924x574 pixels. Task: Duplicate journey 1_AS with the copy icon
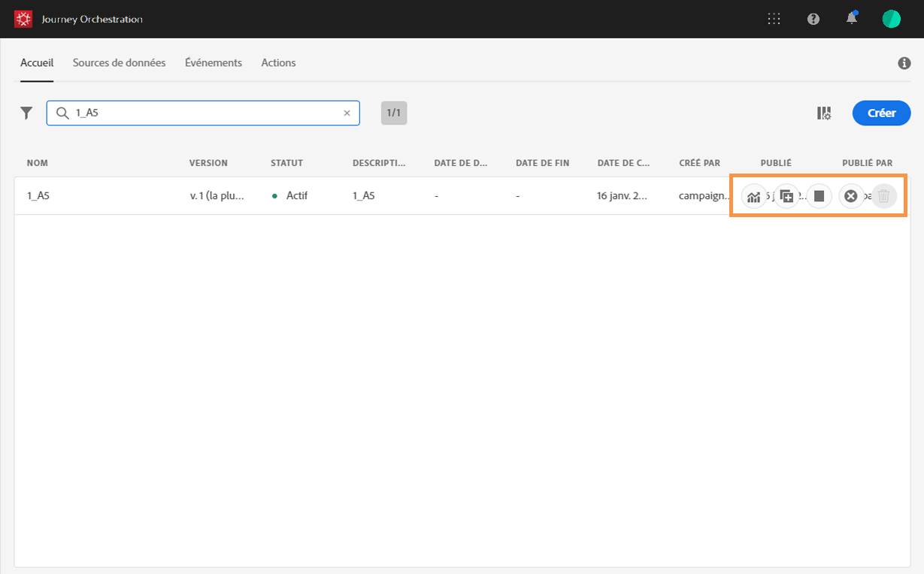pyautogui.click(x=786, y=196)
